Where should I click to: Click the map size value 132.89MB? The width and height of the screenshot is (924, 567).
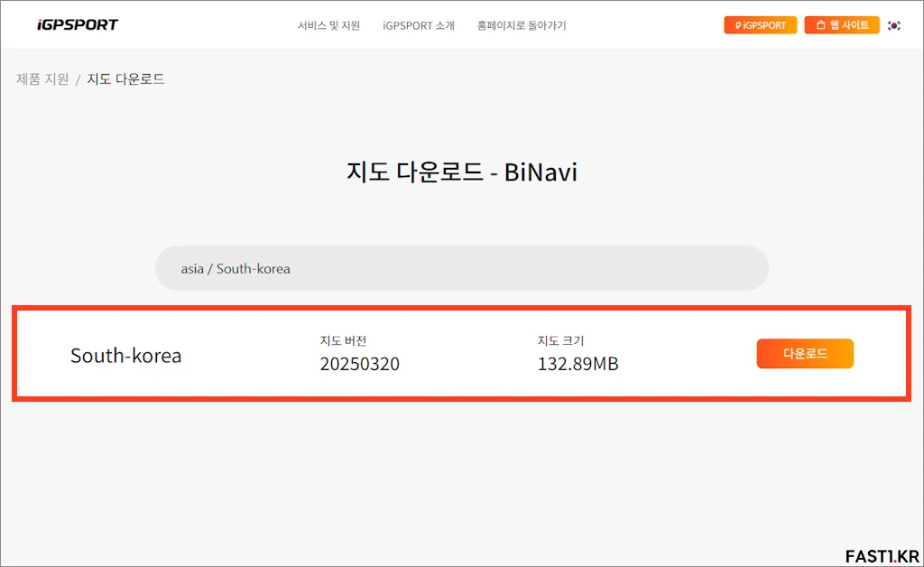click(578, 364)
